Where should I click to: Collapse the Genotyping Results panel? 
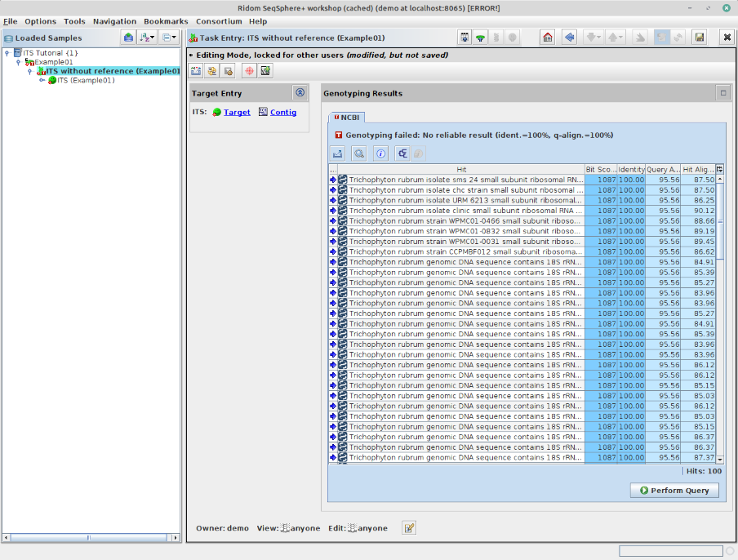tap(722, 92)
